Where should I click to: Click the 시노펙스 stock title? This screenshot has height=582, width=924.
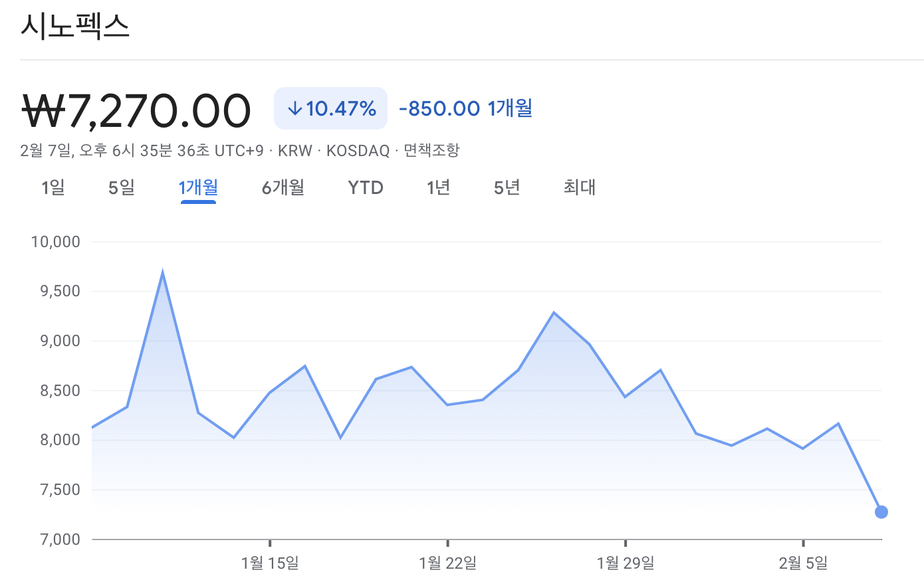click(74, 27)
